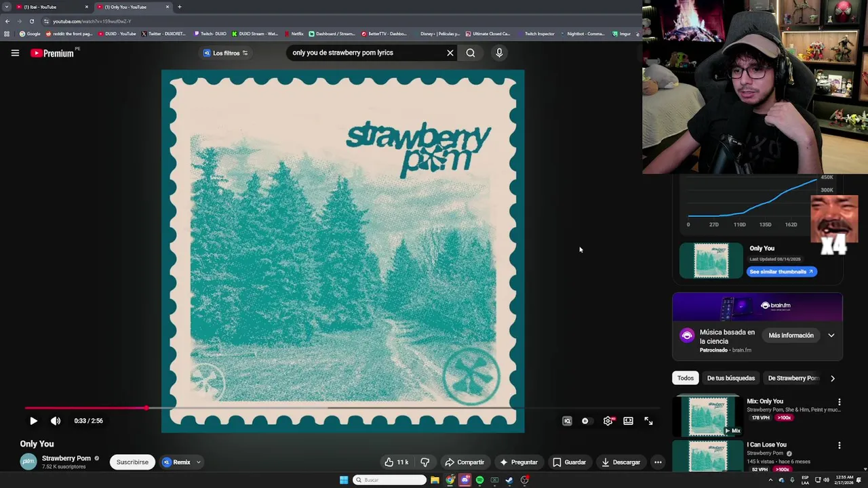Image resolution: width=868 pixels, height=488 pixels.
Task: Open a new browser tab with plus
Action: pos(179,7)
